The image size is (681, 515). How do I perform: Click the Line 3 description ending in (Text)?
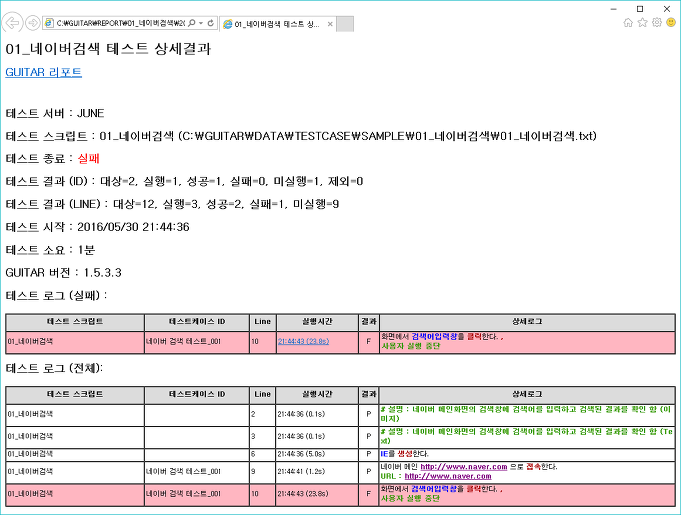pyautogui.click(x=526, y=436)
